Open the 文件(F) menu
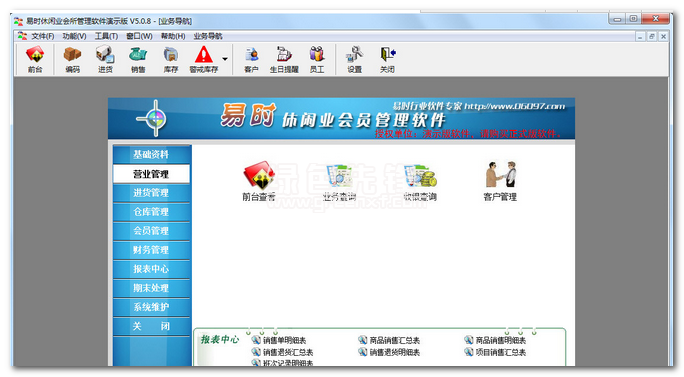Image resolution: width=684 pixels, height=377 pixels. click(42, 36)
